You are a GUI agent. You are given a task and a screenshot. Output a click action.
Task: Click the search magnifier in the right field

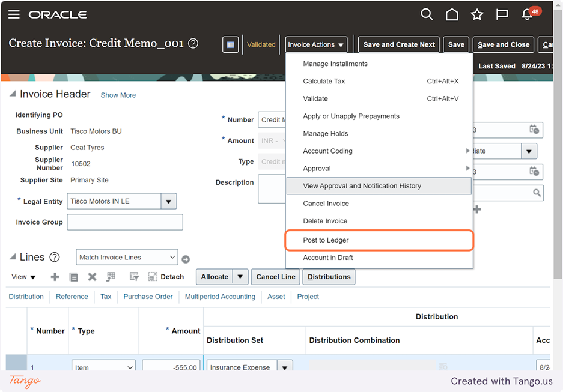click(537, 193)
